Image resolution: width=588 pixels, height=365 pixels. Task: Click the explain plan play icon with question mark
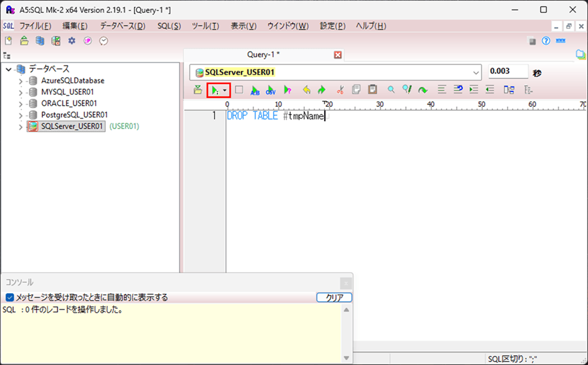point(287,90)
